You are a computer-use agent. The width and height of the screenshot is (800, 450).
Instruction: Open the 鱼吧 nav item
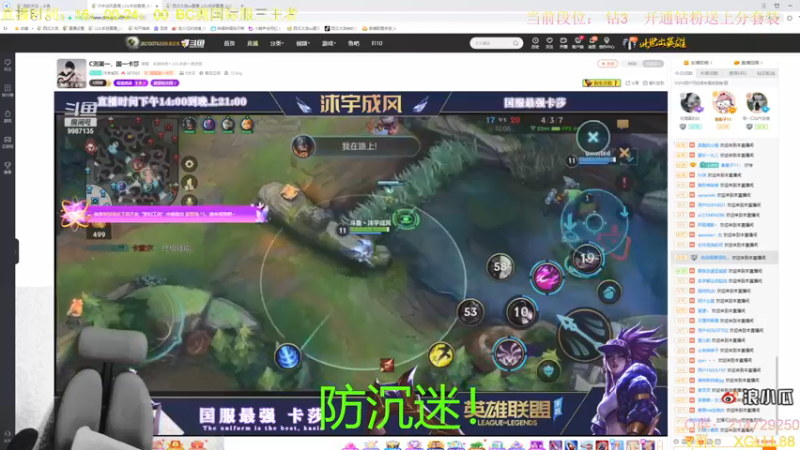[354, 43]
